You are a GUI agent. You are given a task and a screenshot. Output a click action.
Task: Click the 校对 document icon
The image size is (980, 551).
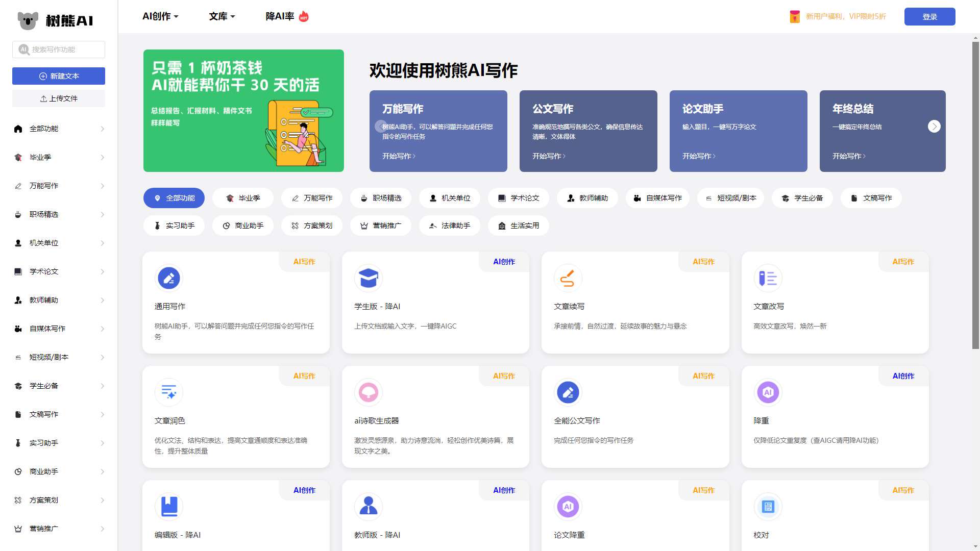(768, 507)
